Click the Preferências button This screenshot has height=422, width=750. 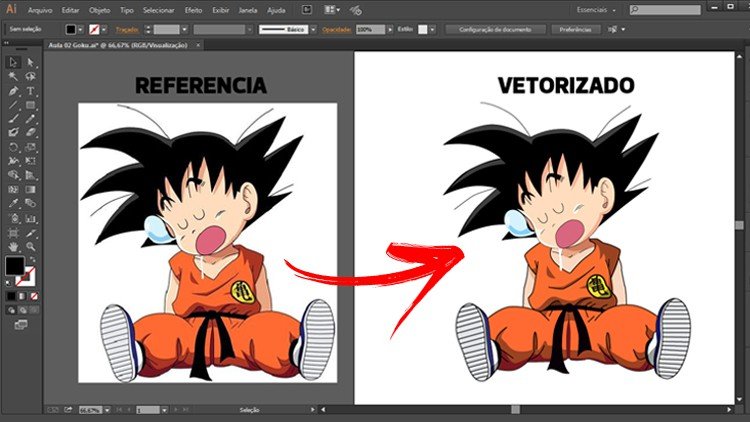coord(575,30)
